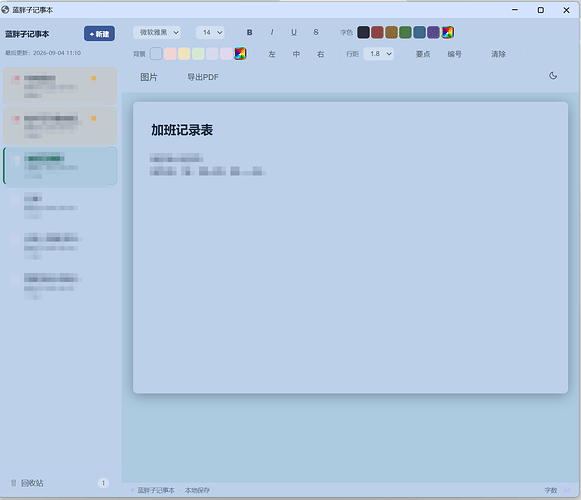Screen dimensions: 581x500
Task: Click the app logo icon in title bar
Action: point(5,10)
